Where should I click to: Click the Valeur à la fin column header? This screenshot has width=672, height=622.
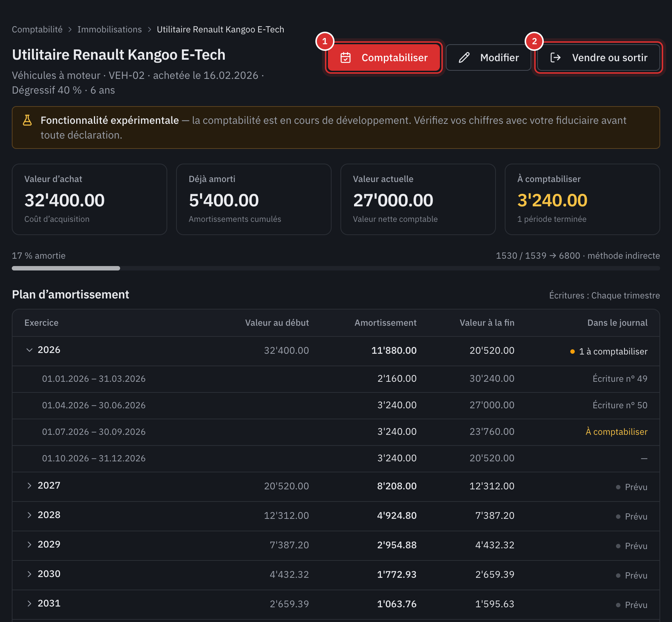(x=487, y=323)
